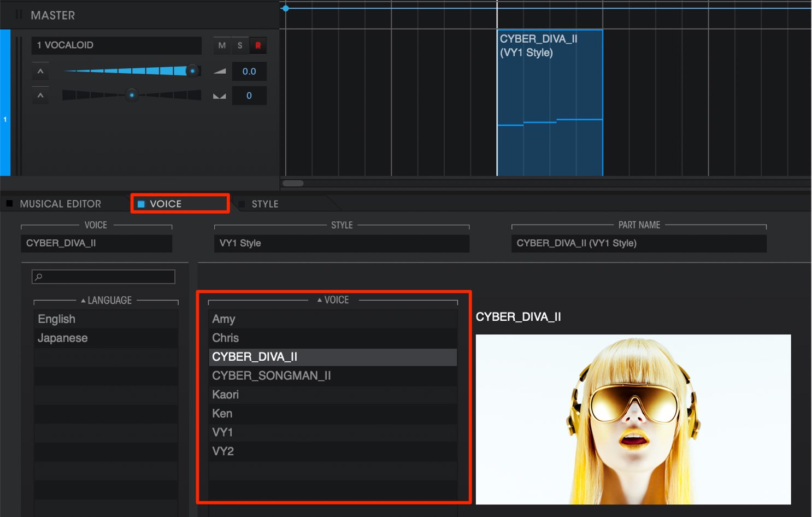Image resolution: width=812 pixels, height=517 pixels.
Task: Click the track pan slider knob
Action: pyautogui.click(x=132, y=95)
